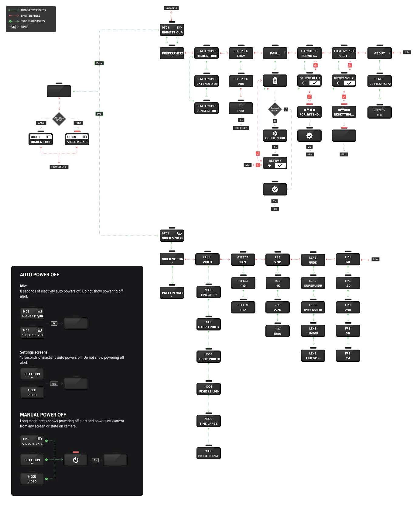Viewport: 420px width, 508px height.
Task: Click the 3SEC STATUS PRESS legend arrow
Action: click(14, 21)
